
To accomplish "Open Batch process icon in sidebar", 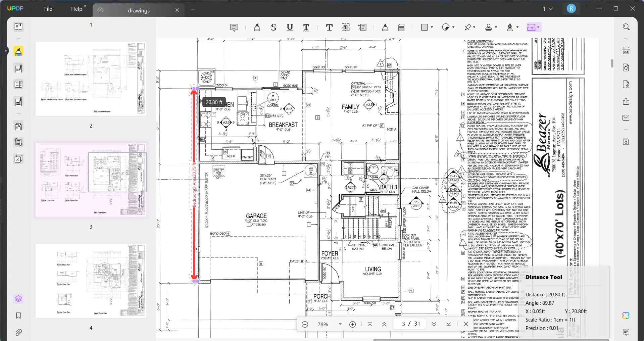I will (x=18, y=158).
